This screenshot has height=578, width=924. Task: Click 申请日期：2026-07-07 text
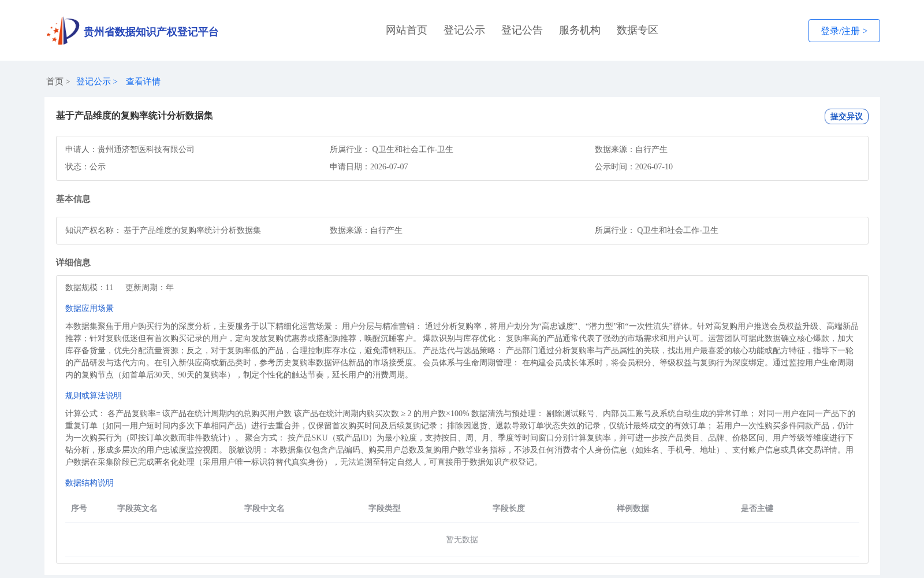pos(369,166)
